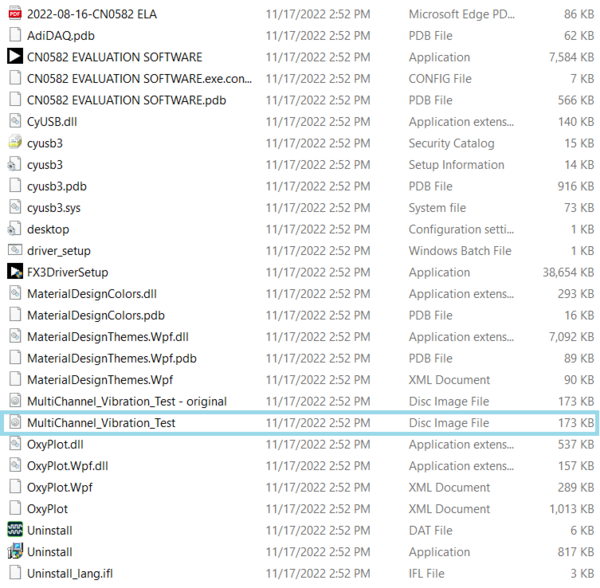Click the 38,654 KB size value
The width and height of the screenshot is (600, 588).
point(568,272)
